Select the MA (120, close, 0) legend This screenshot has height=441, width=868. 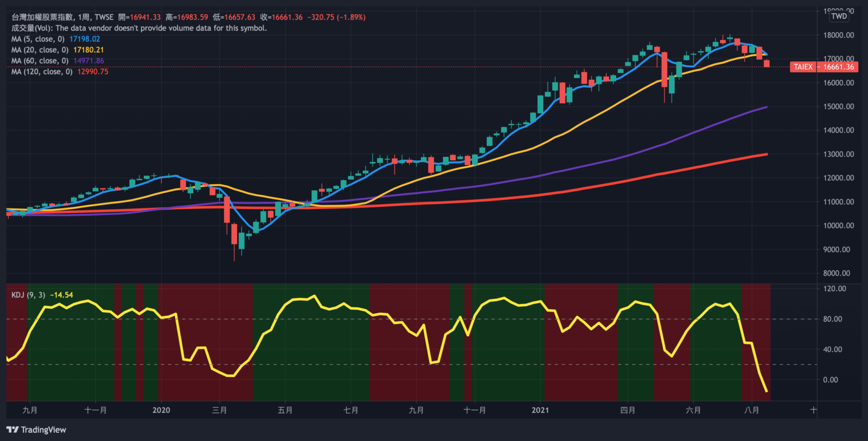(x=42, y=72)
